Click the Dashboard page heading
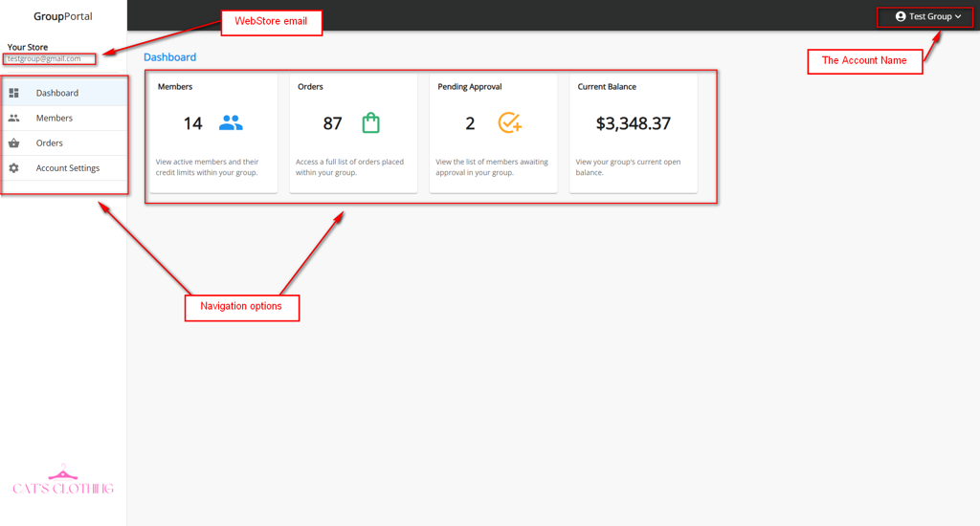The width and height of the screenshot is (980, 526). (x=169, y=57)
